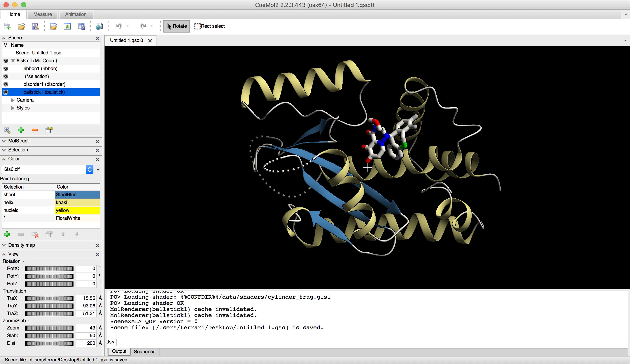Select the Home tab
Screen dimensions: 630x364
[x=14, y=14]
